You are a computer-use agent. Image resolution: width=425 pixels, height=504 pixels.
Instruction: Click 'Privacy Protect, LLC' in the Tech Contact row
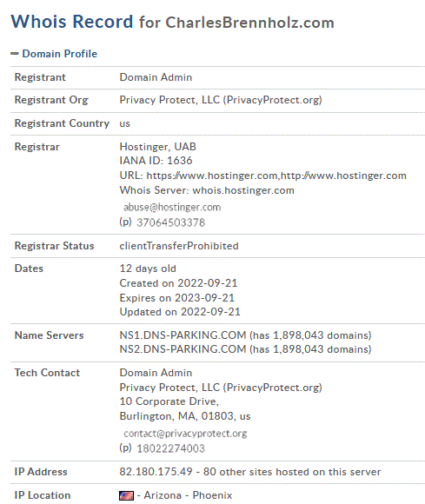tap(169, 388)
